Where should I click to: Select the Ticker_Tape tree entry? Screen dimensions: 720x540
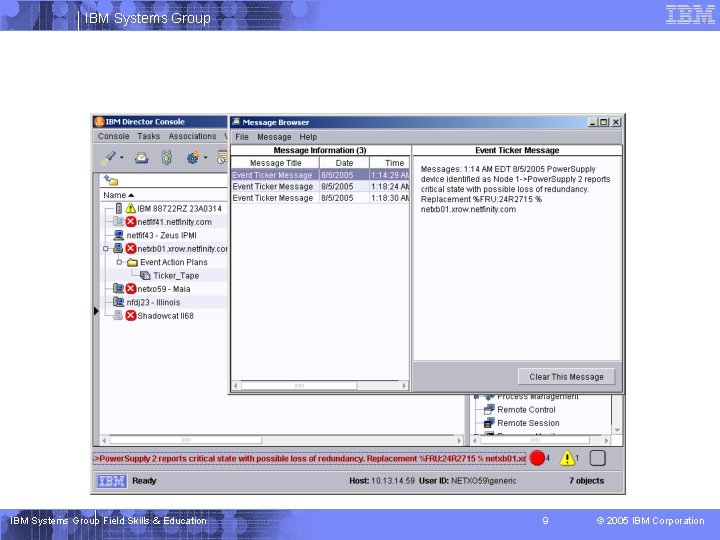[x=176, y=276]
